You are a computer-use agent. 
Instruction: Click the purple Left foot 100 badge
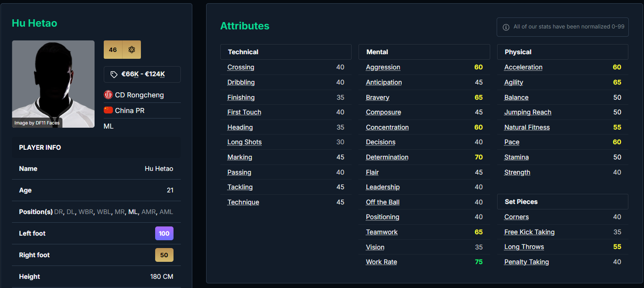tap(164, 233)
